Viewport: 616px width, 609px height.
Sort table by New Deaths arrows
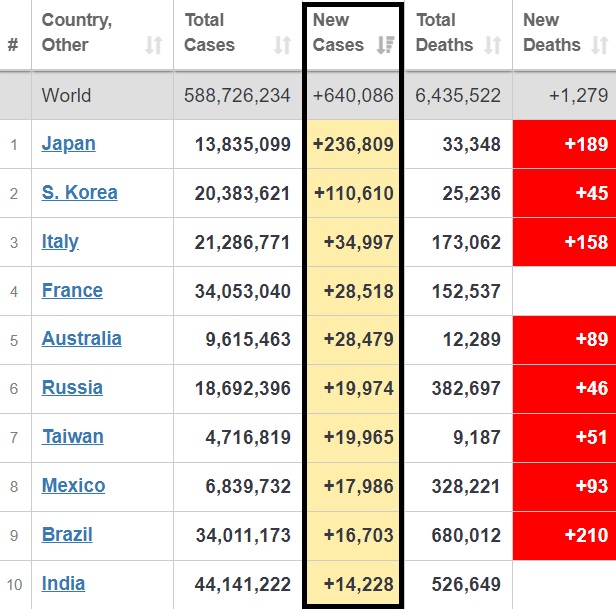coord(600,45)
